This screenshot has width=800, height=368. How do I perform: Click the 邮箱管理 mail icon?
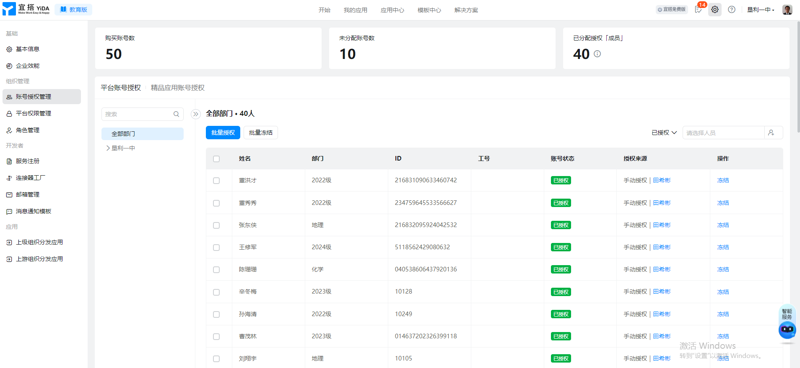(9, 194)
